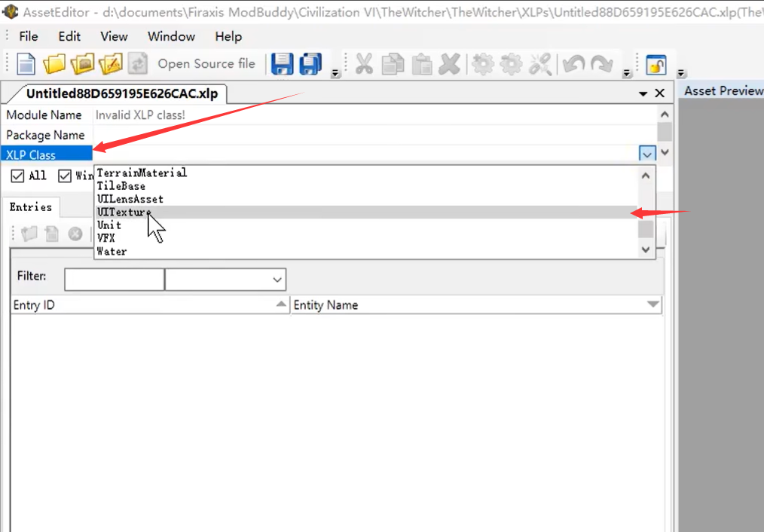Click the class list scrollbar thumb
Viewport: 764px width, 532px height.
coord(646,230)
